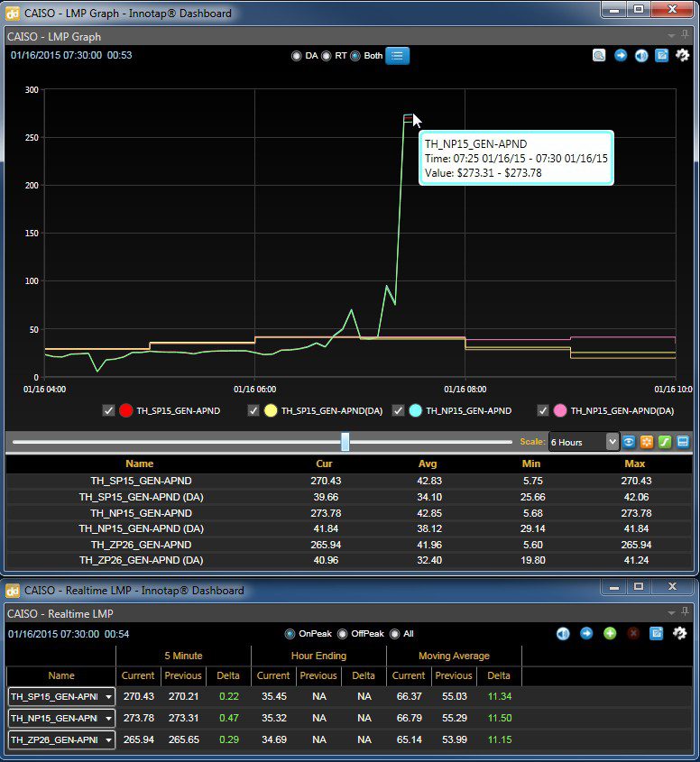700x762 pixels.
Task: Click the pop-out edit icon in LMP Graph
Action: pos(662,55)
